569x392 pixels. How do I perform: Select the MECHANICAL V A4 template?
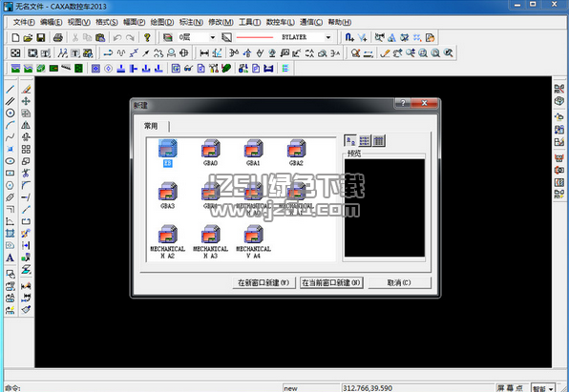click(253, 242)
